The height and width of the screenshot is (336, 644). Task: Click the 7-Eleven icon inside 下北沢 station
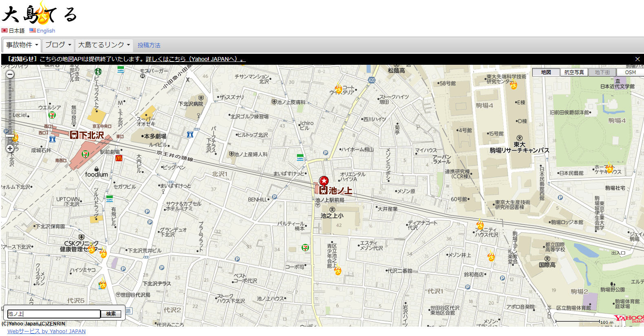85,154
